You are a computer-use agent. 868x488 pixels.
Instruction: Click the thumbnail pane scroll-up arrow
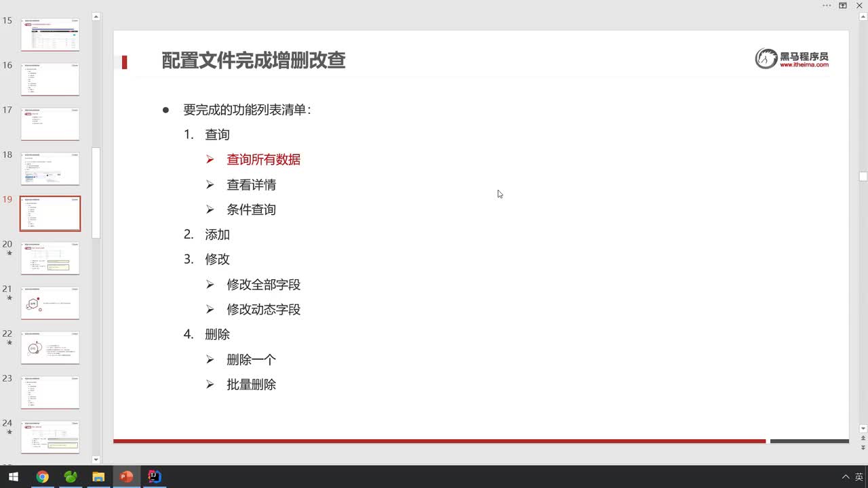[96, 16]
